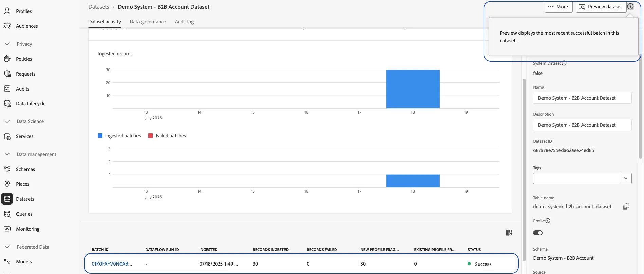Open batch ID 01K0FAFV0N0AB link
This screenshot has width=644, height=274.
click(x=112, y=264)
